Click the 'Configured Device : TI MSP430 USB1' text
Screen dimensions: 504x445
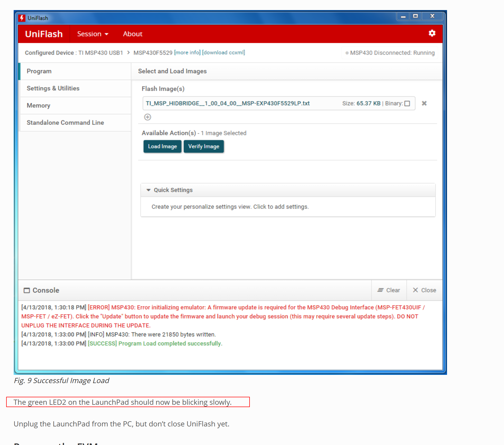coord(74,53)
